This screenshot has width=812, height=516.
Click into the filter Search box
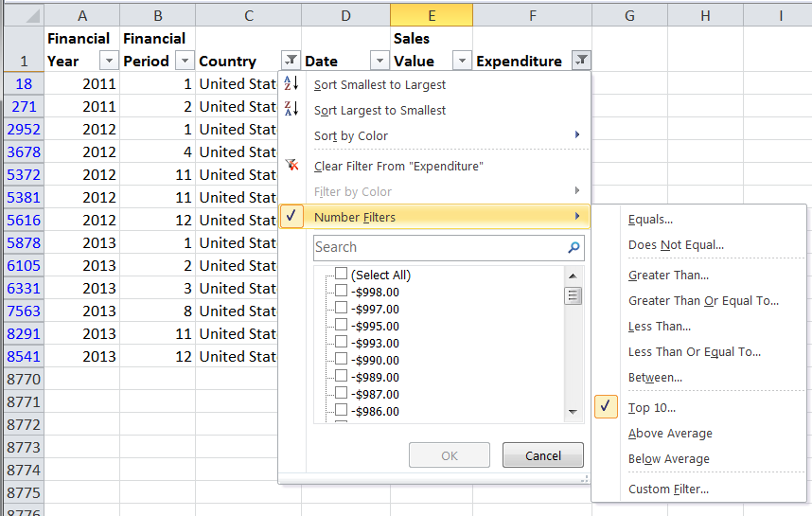click(437, 248)
